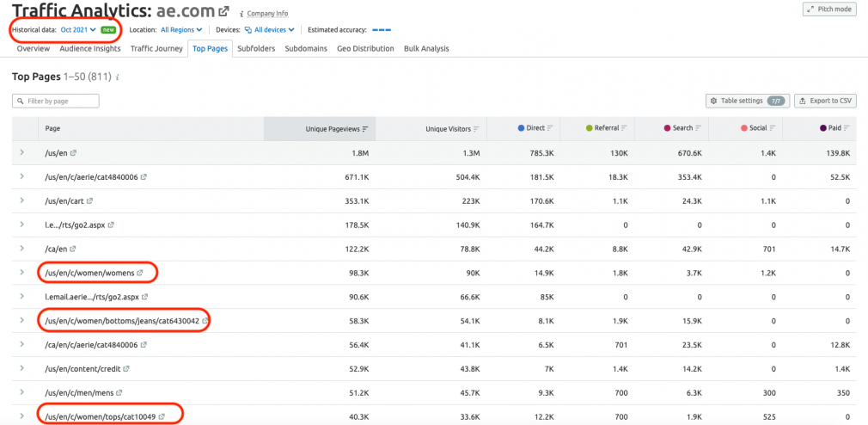Image resolution: width=868 pixels, height=425 pixels.
Task: Open external link icon for /ca/en
Action: tap(72, 249)
